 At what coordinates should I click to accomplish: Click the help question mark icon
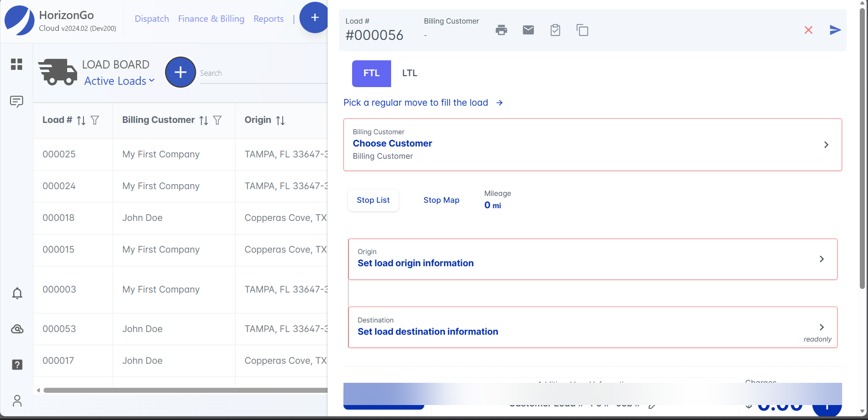click(x=17, y=365)
